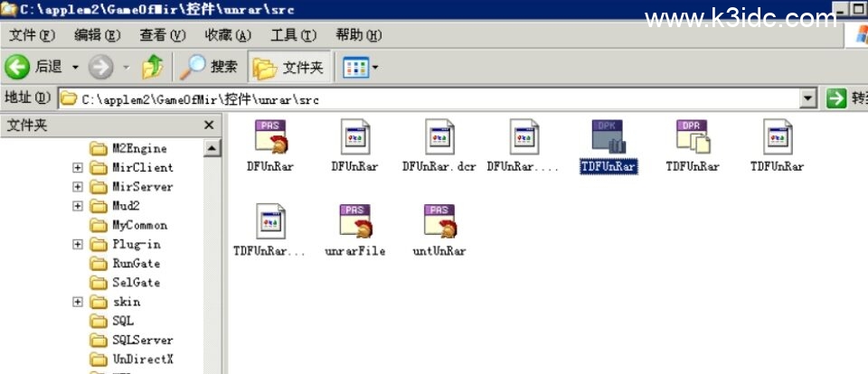Expand the Mud2 folder node
This screenshot has height=374, width=868.
(78, 206)
